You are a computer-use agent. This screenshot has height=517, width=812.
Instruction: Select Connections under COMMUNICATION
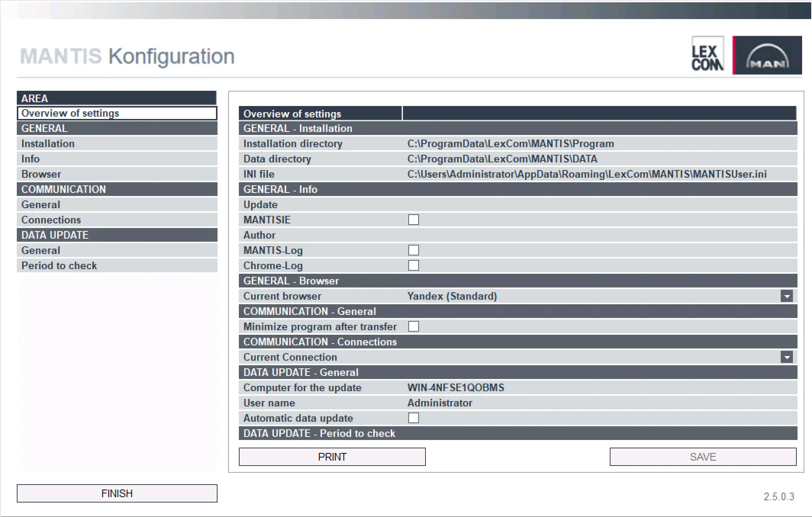click(x=51, y=220)
